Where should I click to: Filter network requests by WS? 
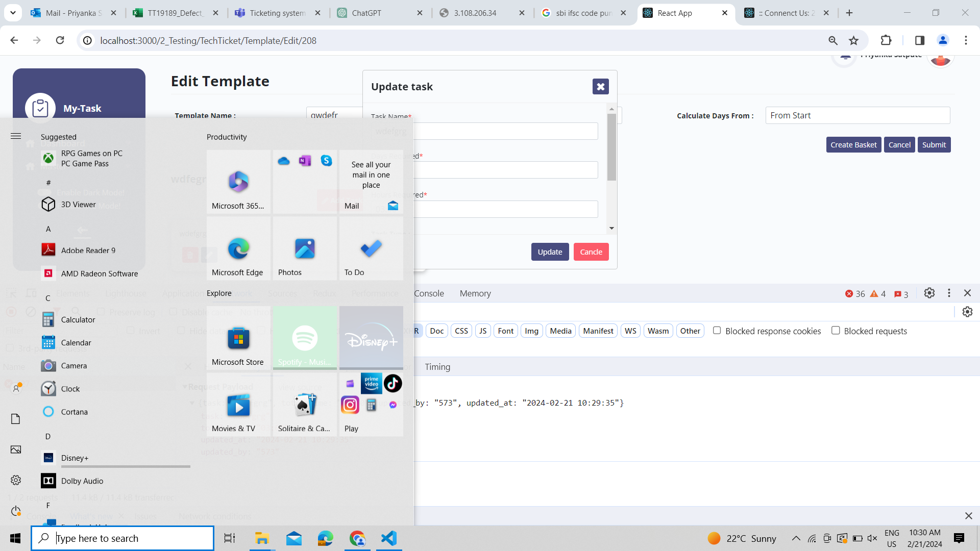coord(630,331)
